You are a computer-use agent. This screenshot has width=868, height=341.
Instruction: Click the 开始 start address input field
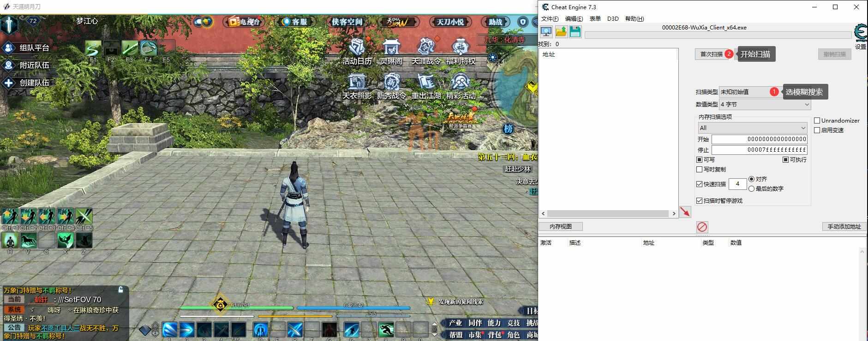tap(759, 139)
